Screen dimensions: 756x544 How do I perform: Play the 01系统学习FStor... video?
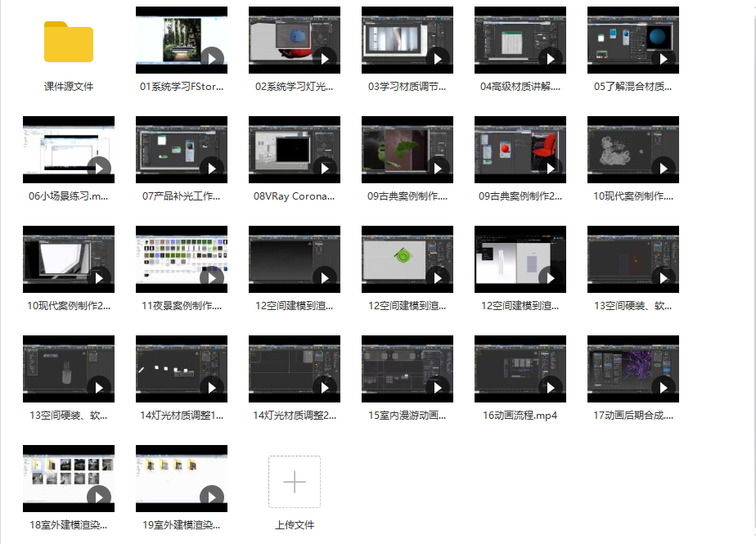[212, 58]
